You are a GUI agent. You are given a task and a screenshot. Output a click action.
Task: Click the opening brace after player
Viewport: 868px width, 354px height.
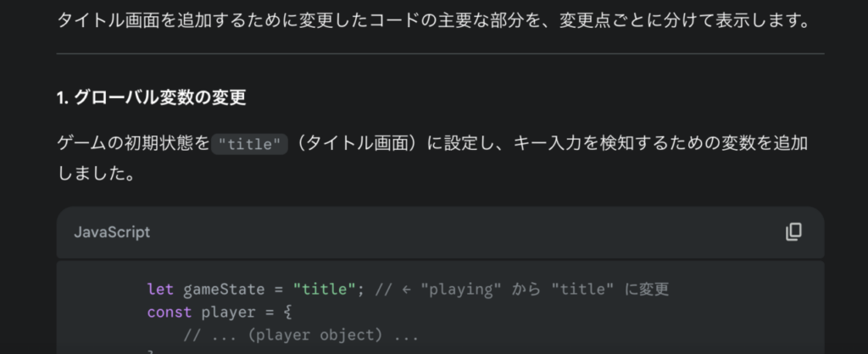coord(287,313)
